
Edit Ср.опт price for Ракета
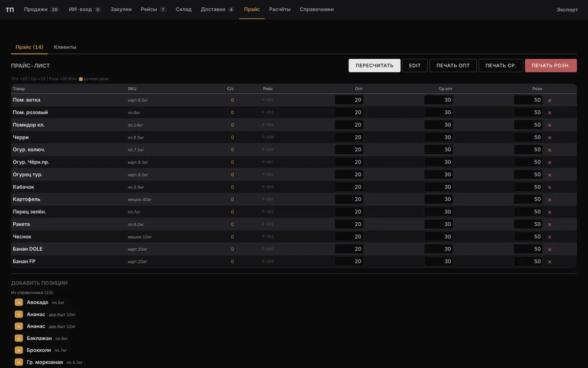coord(439,224)
